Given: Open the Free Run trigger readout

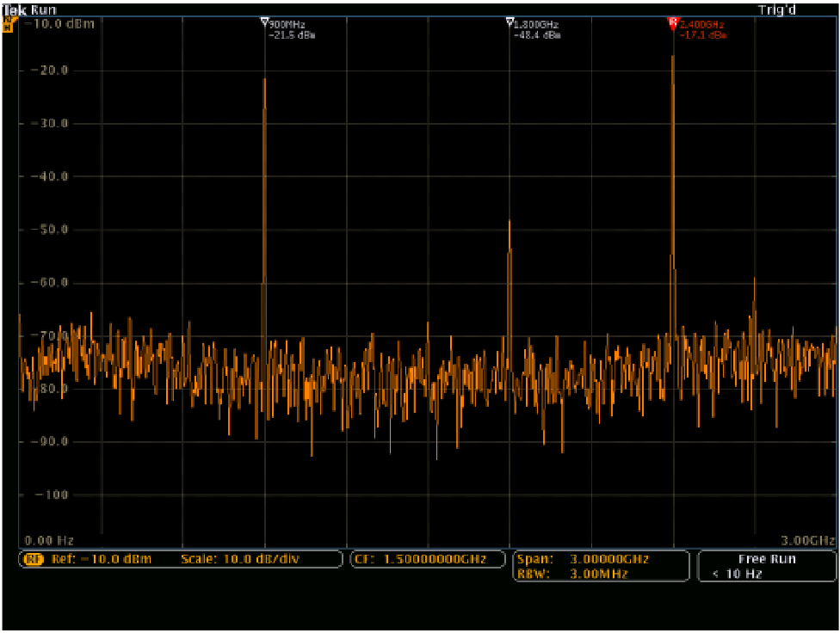Looking at the screenshot, I should click(x=766, y=559).
